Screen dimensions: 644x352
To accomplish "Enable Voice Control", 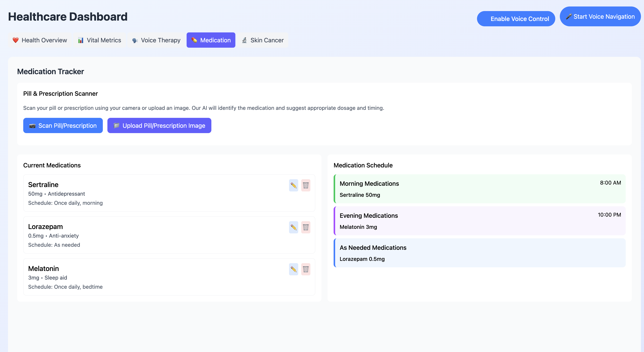I will [x=516, y=19].
